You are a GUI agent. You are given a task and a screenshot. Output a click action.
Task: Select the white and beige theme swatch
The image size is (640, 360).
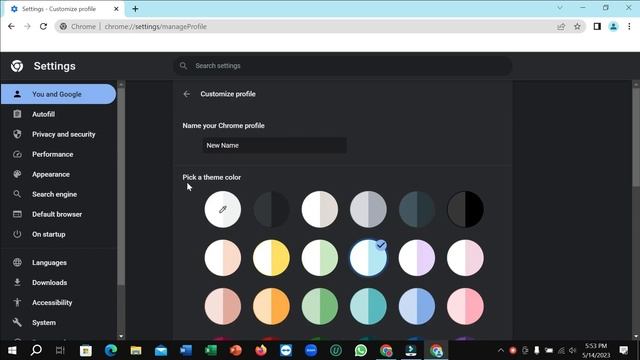tap(320, 209)
